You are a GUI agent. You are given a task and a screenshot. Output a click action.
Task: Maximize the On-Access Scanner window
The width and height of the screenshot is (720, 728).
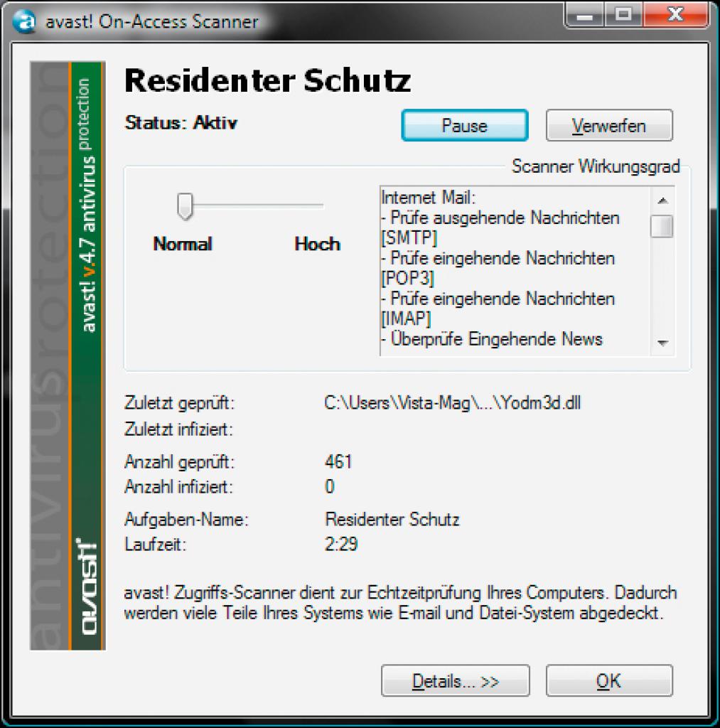623,16
